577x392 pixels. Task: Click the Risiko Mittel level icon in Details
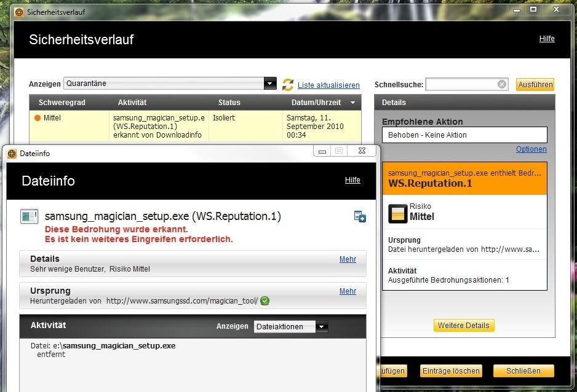coord(398,213)
